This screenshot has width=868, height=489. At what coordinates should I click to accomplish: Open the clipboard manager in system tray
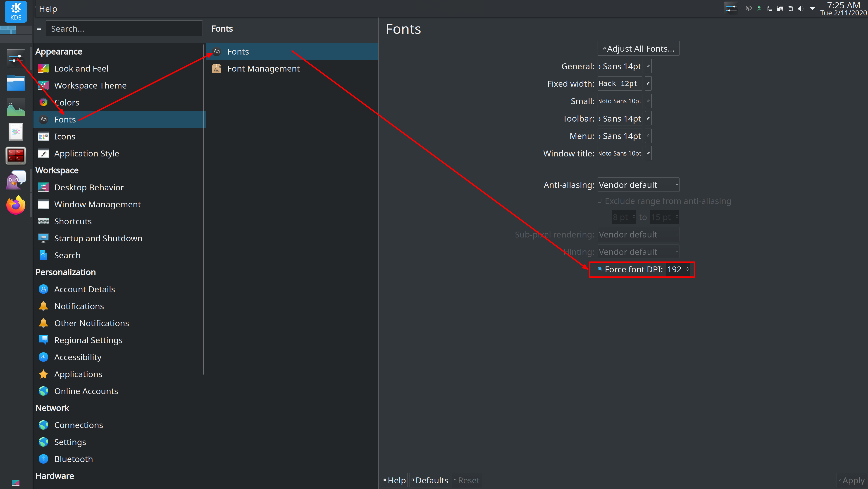[790, 8]
